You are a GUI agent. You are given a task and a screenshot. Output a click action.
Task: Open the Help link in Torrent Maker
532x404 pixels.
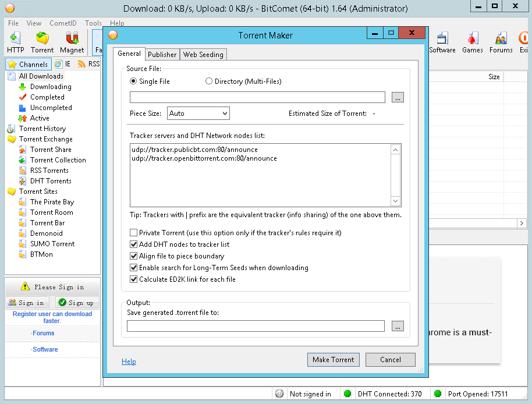[x=129, y=362]
